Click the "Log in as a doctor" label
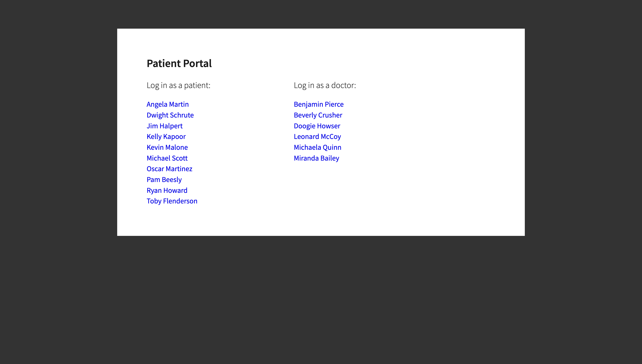Screen dimensions: 642x364 point(324,85)
